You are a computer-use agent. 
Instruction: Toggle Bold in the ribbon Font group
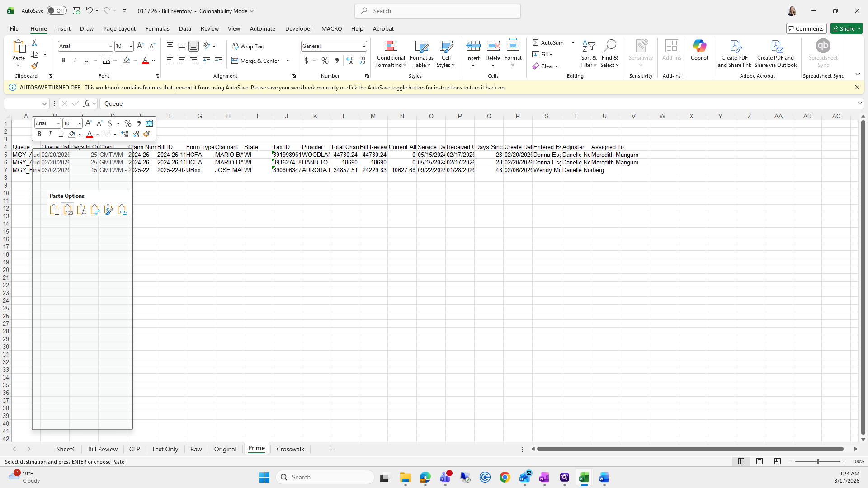coord(63,61)
